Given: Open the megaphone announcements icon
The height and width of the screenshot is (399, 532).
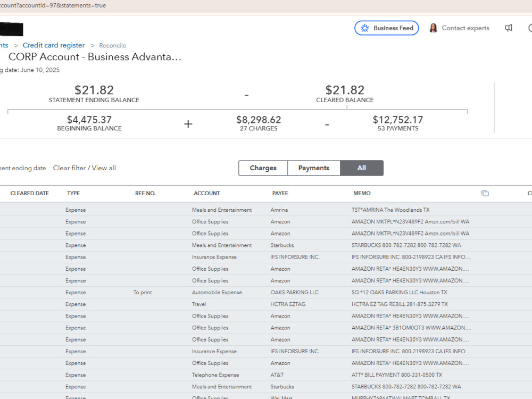Looking at the screenshot, I should click(508, 28).
